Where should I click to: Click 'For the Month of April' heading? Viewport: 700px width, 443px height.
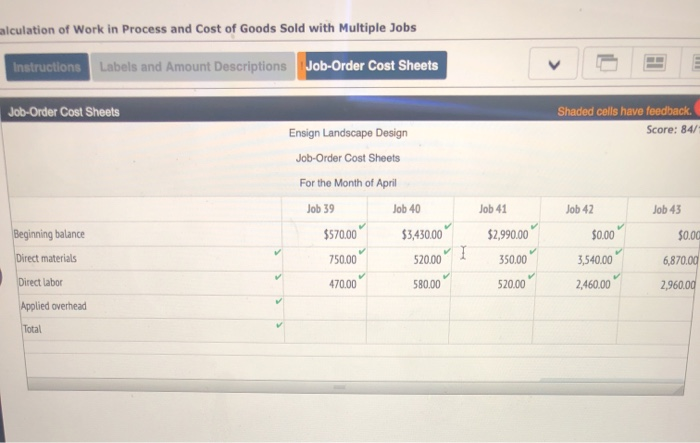coord(348,183)
